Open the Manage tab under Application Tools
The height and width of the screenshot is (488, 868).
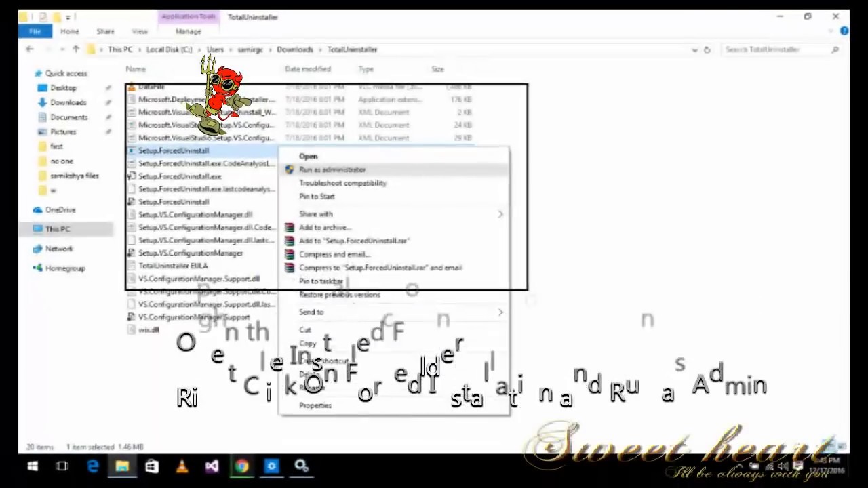tap(189, 31)
